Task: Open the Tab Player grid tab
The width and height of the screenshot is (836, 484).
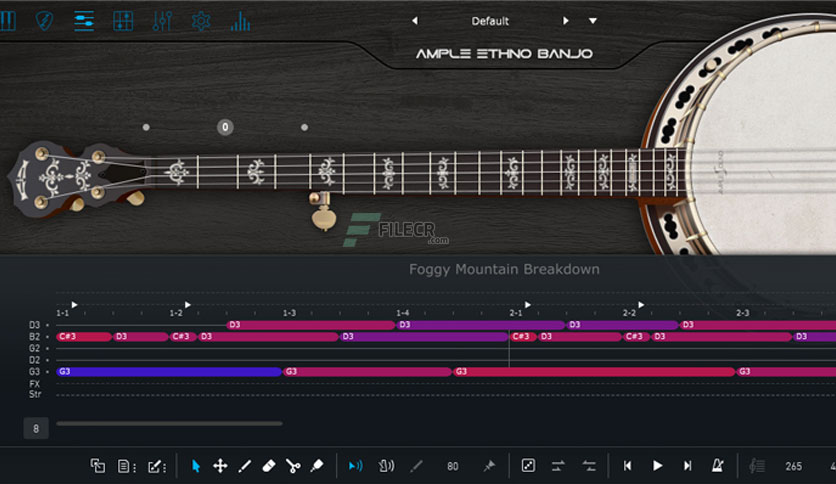Action: point(123,21)
